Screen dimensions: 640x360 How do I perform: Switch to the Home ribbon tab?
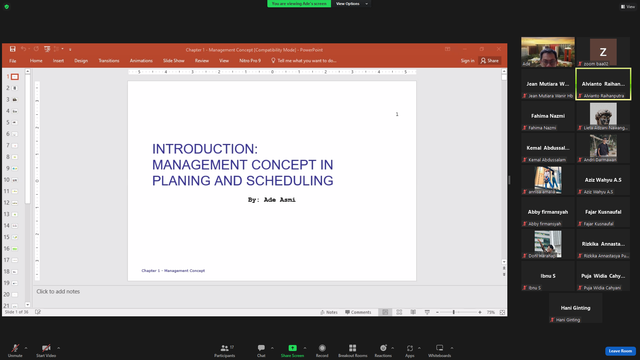[x=36, y=61]
